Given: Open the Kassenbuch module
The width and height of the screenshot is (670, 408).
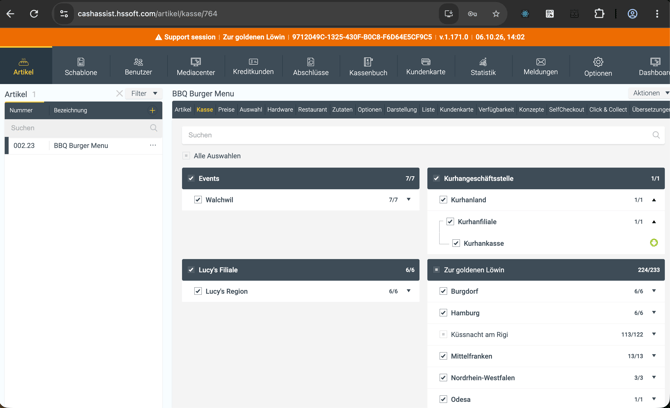Looking at the screenshot, I should point(368,67).
